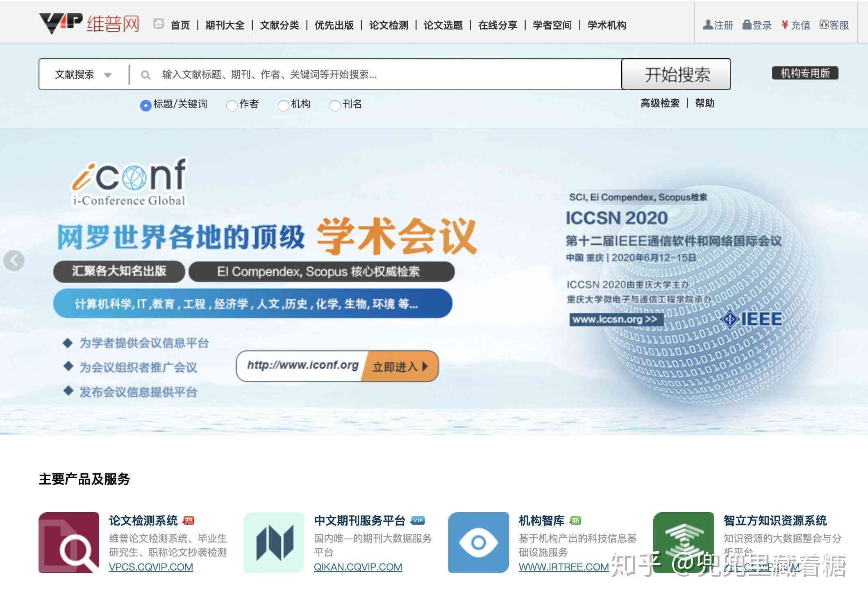
Task: Open QIKAN.CQVIP.COM link
Action: pyautogui.click(x=358, y=567)
